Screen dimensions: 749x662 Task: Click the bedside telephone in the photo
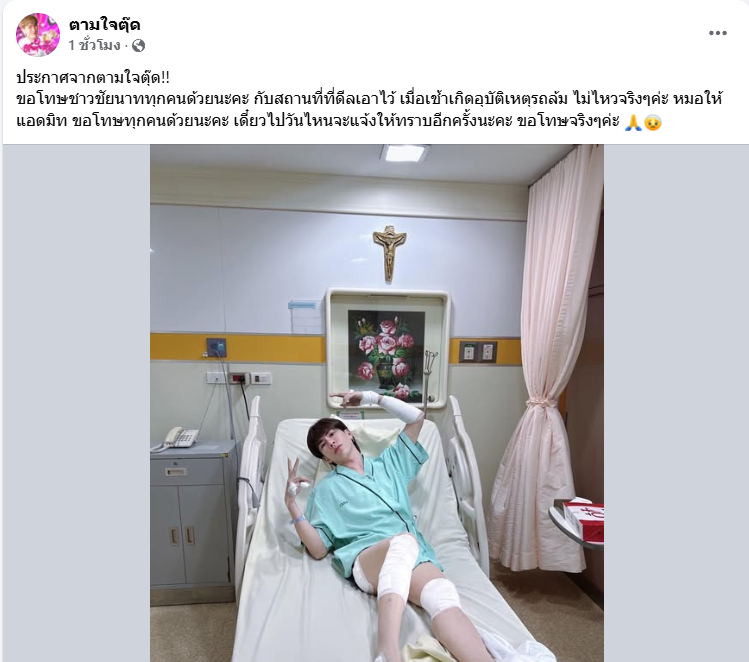[x=176, y=438]
